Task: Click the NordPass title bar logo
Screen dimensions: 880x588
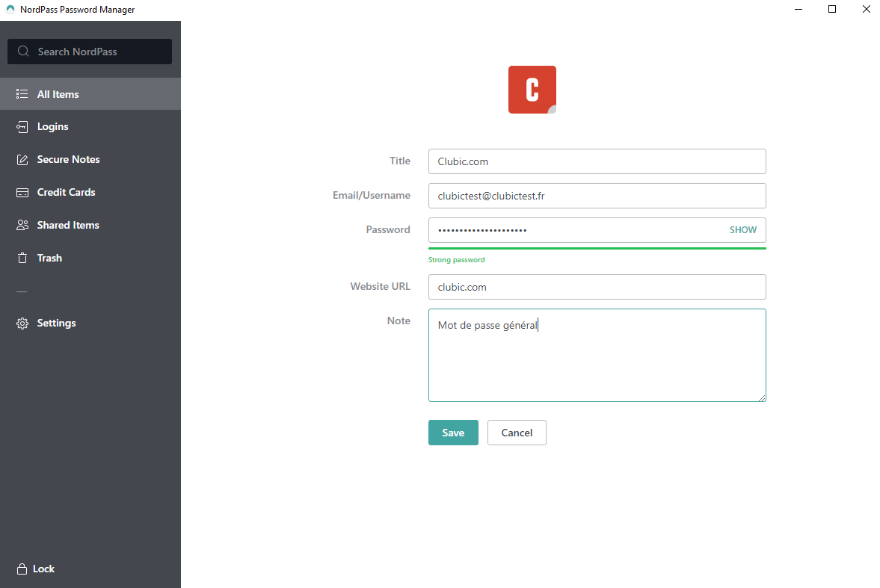Action: [x=10, y=9]
